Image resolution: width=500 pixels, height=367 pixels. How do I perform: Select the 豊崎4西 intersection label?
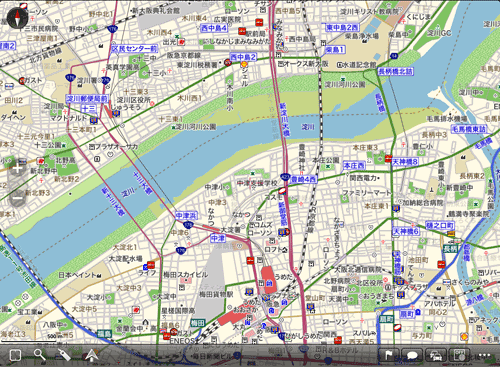click(304, 179)
